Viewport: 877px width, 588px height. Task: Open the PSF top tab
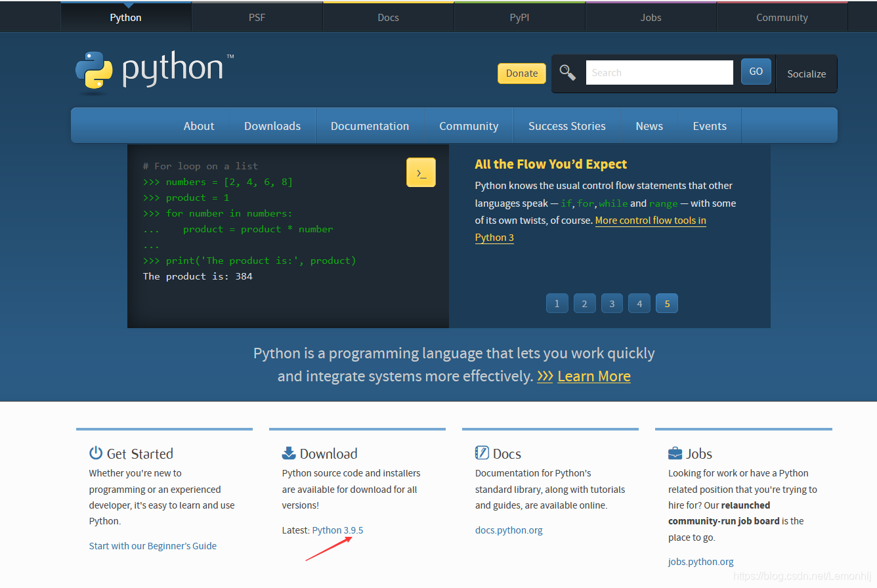257,17
